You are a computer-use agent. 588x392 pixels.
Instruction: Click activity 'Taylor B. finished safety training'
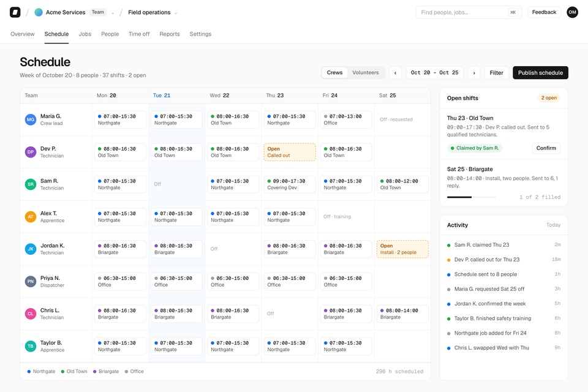503,318
